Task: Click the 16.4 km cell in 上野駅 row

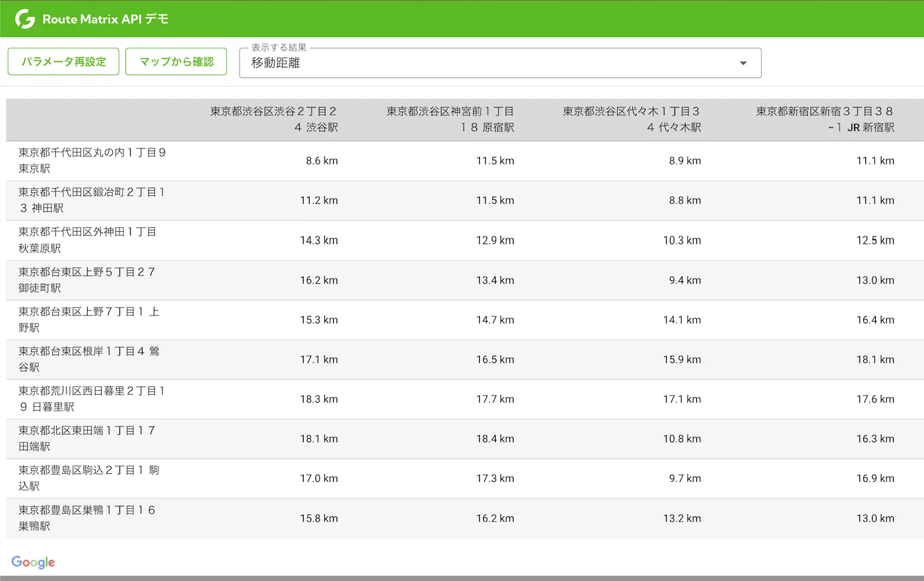Action: pos(875,320)
